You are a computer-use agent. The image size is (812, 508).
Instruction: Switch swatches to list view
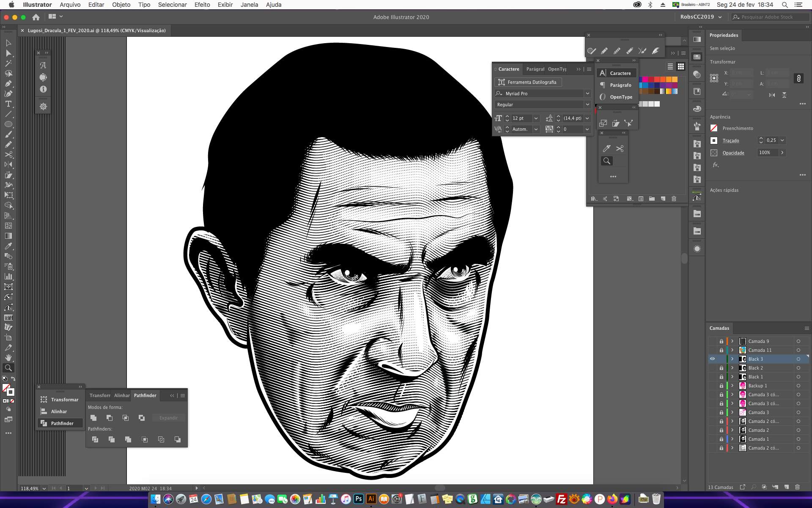(670, 66)
